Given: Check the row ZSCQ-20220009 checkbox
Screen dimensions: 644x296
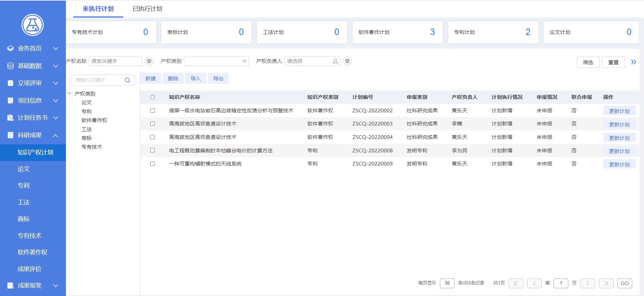Looking at the screenshot, I should [x=153, y=164].
